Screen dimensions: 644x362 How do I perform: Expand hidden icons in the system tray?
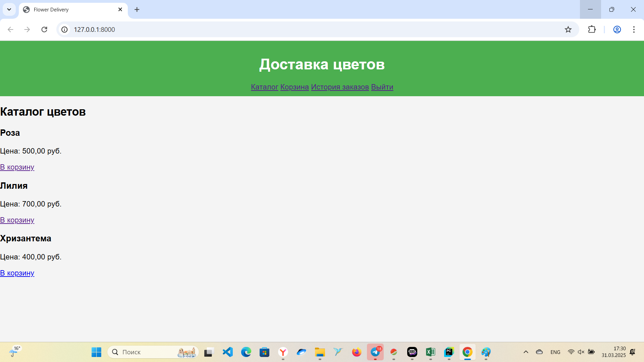[x=526, y=352]
